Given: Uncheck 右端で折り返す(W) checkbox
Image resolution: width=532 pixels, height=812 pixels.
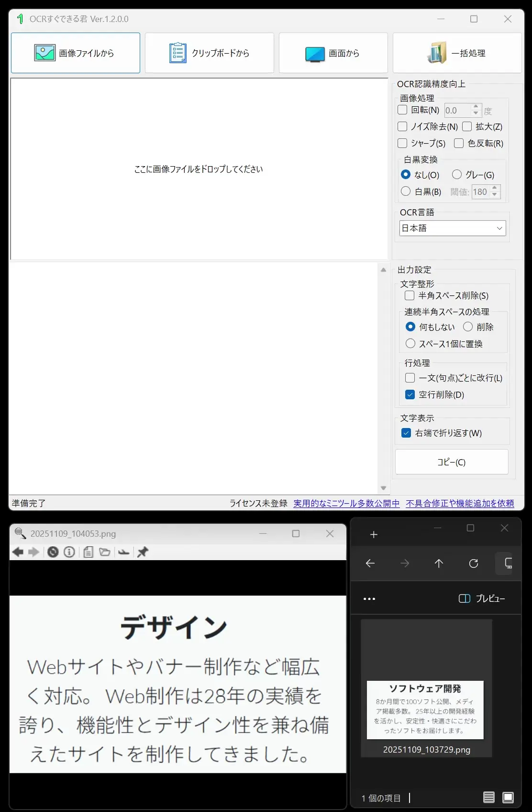Looking at the screenshot, I should [x=406, y=433].
